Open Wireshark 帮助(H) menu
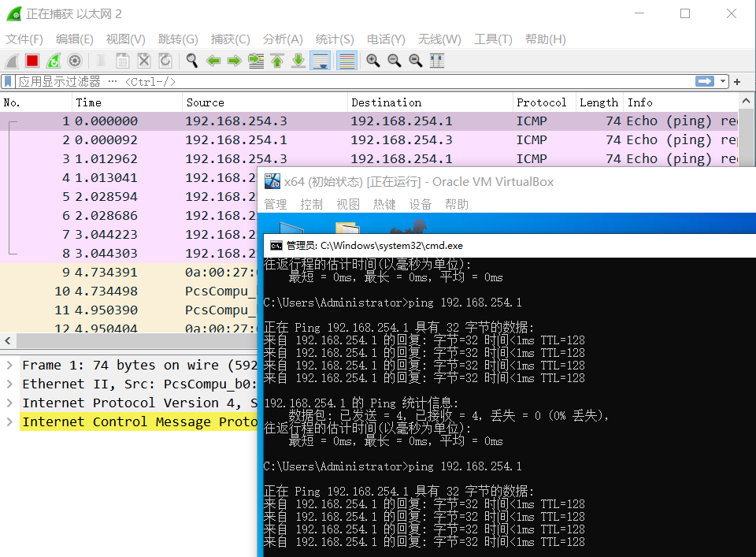 click(x=545, y=39)
